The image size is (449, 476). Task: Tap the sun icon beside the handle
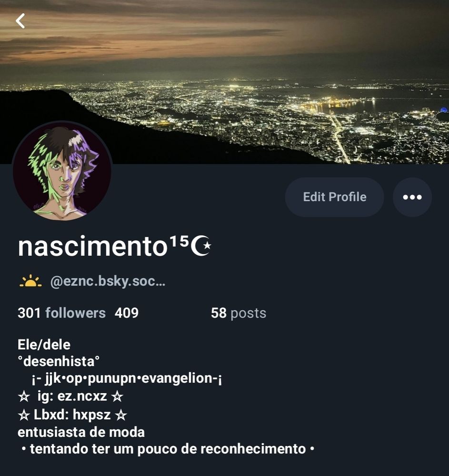[30, 281]
